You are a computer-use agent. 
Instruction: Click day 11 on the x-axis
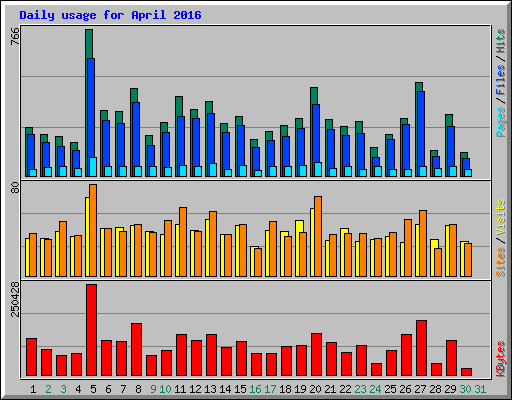(180, 389)
